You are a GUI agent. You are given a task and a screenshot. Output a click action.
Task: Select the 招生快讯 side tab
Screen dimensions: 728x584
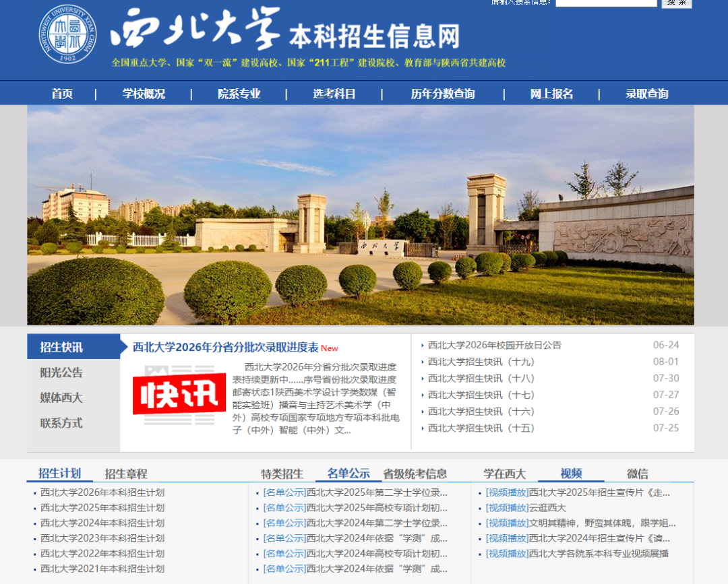click(73, 346)
